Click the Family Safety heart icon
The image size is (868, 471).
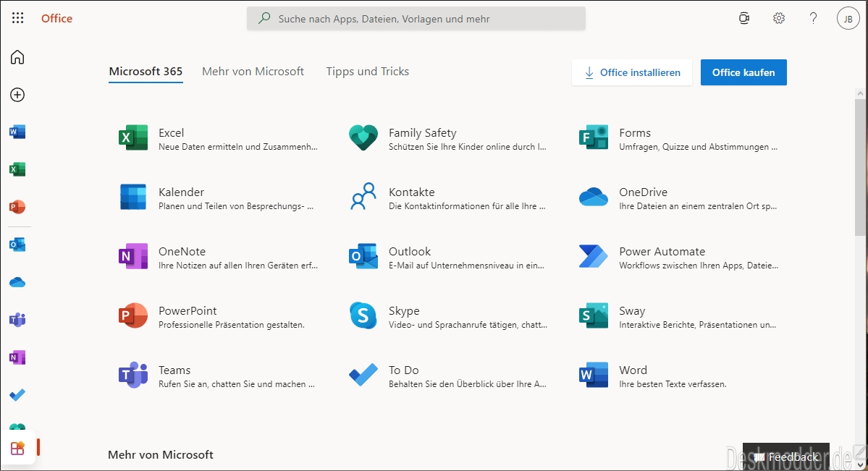coord(363,137)
